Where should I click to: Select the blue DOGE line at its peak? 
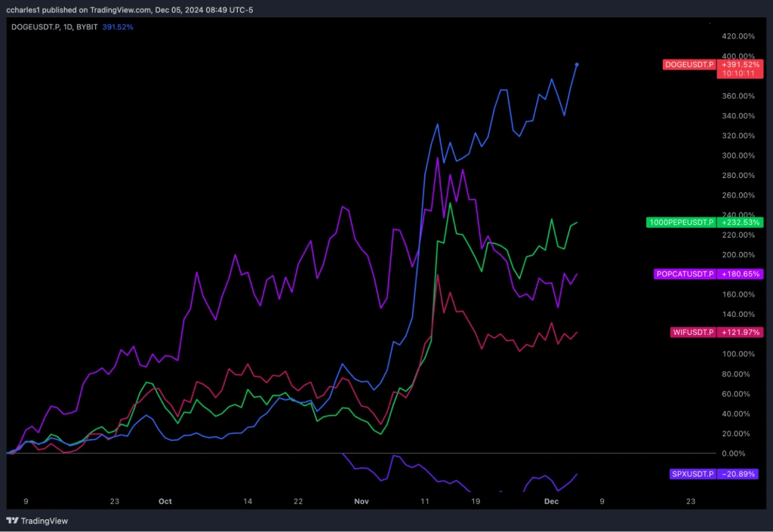click(x=577, y=66)
